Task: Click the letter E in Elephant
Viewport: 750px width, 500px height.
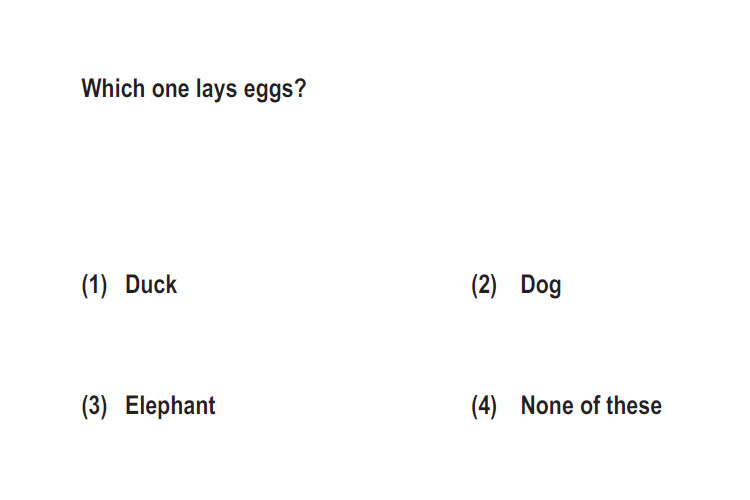Action: click(x=132, y=406)
